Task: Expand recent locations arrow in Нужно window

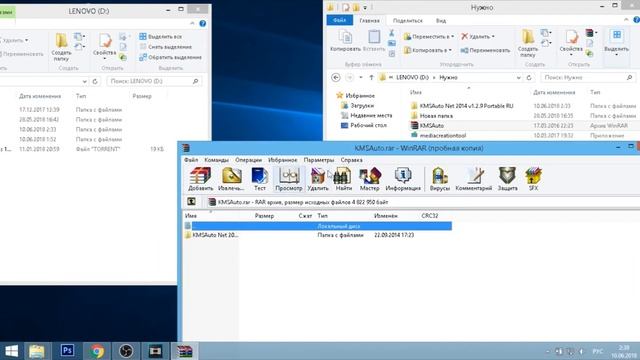Action: point(360,78)
